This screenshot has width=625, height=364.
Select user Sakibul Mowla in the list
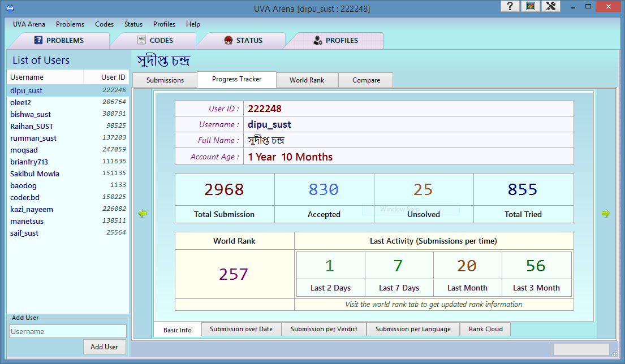(x=68, y=174)
